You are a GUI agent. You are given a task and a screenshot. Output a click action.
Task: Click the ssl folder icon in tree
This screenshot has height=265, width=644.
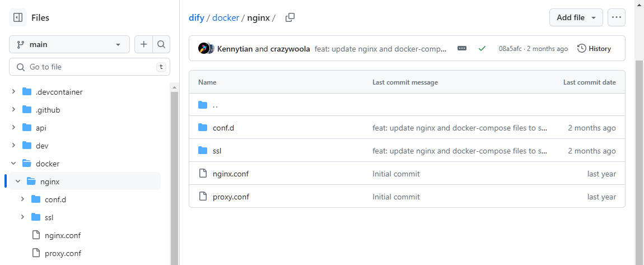(x=36, y=217)
